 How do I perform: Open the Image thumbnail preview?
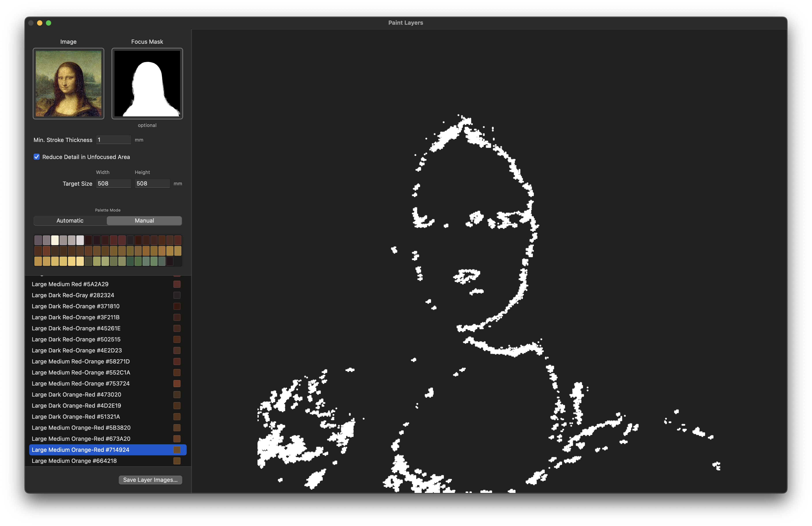point(68,84)
